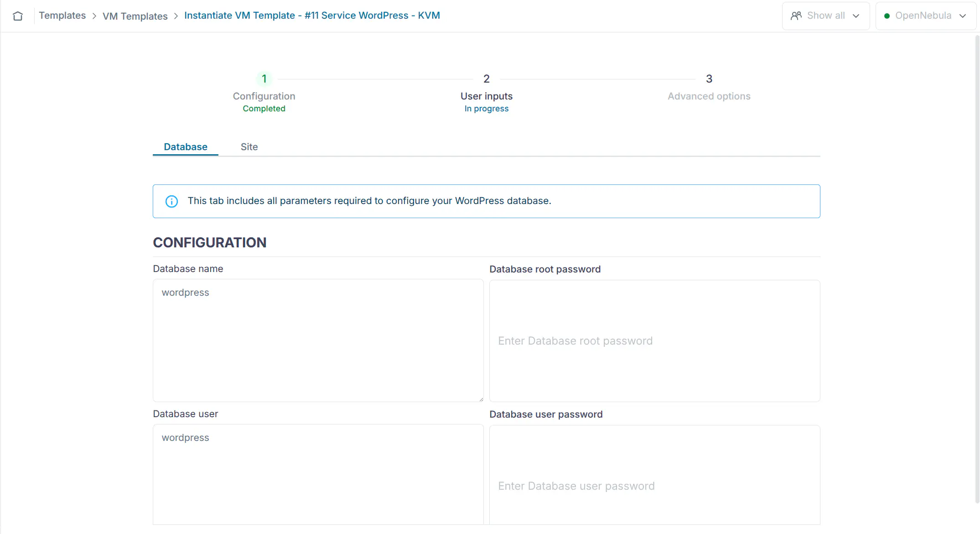Switch to the Site tab

pyautogui.click(x=249, y=147)
